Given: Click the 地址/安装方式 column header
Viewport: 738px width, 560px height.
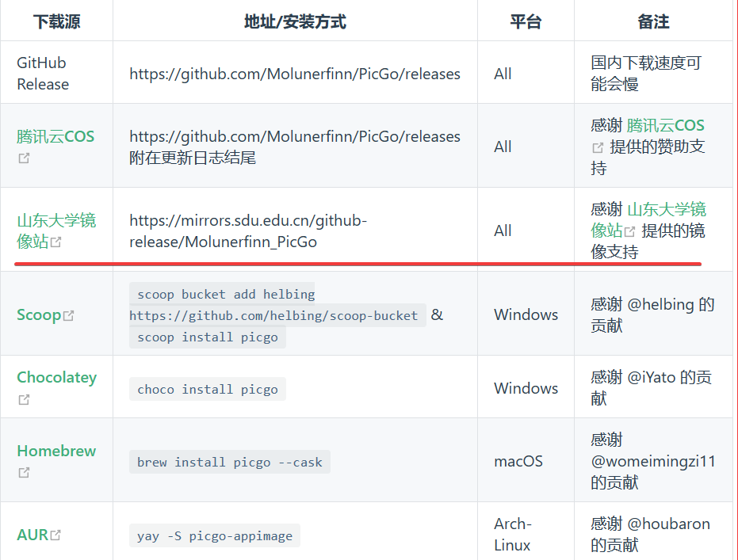Looking at the screenshot, I should 295,21.
